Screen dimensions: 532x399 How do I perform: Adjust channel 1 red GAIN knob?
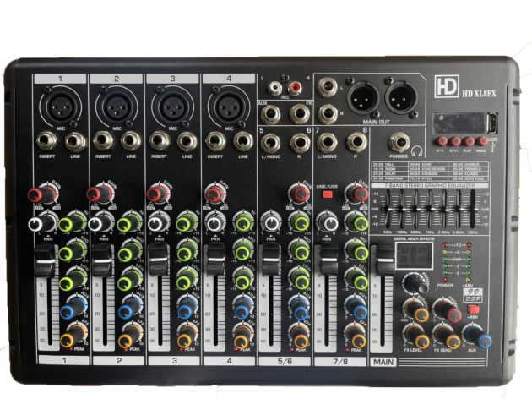click(x=42, y=194)
